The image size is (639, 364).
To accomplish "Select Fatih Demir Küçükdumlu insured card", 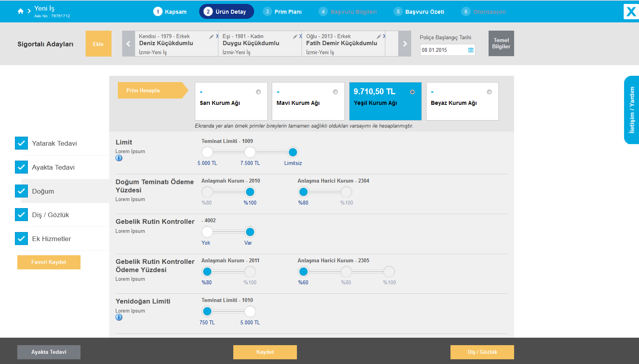I will click(x=344, y=44).
